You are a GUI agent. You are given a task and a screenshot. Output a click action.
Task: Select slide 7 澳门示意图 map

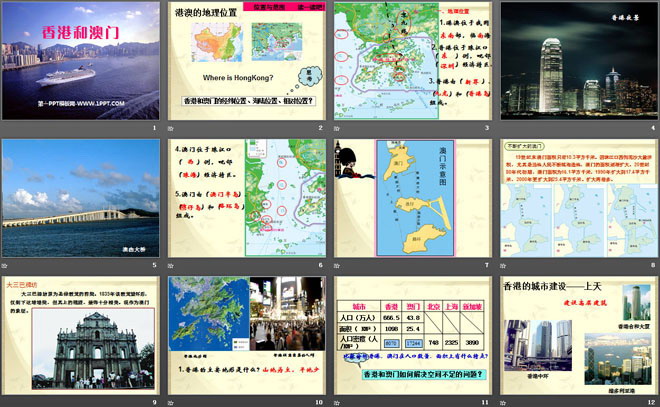pos(413,198)
